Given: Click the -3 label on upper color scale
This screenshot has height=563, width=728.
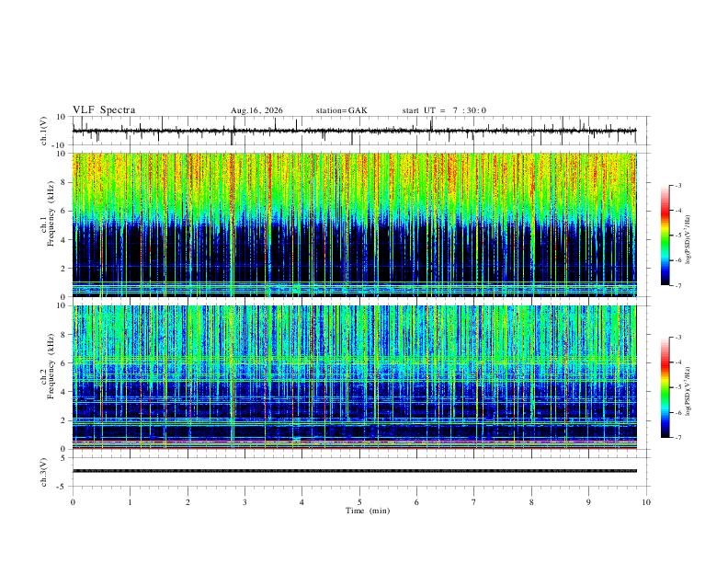Looking at the screenshot, I should (677, 185).
